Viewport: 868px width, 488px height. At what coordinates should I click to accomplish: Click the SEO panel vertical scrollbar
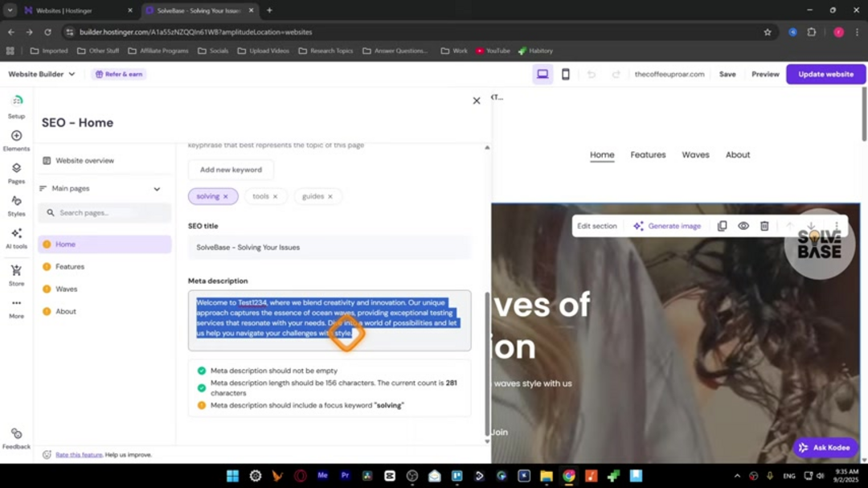click(x=487, y=362)
